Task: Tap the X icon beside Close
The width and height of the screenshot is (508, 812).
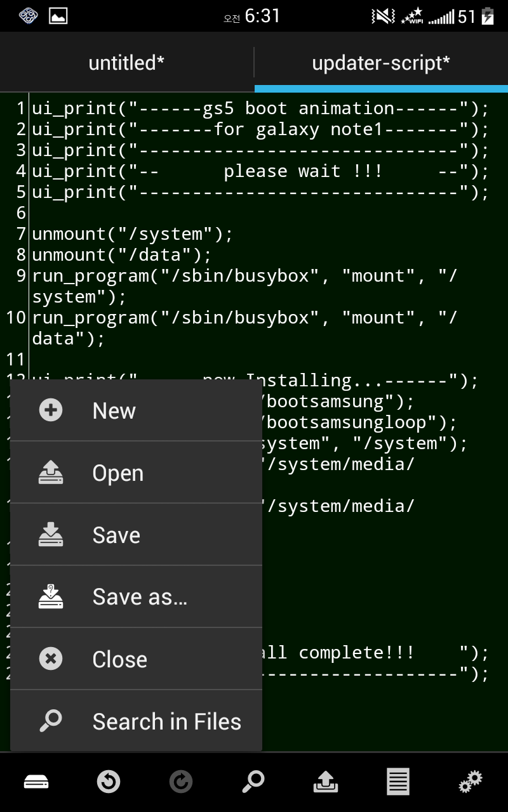Action: pyautogui.click(x=51, y=658)
